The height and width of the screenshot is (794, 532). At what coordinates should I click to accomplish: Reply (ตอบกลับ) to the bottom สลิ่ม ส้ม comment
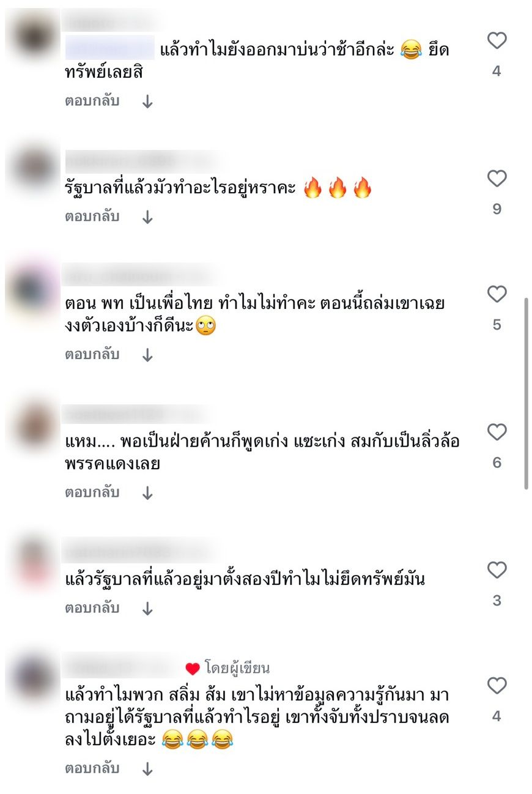[92, 769]
